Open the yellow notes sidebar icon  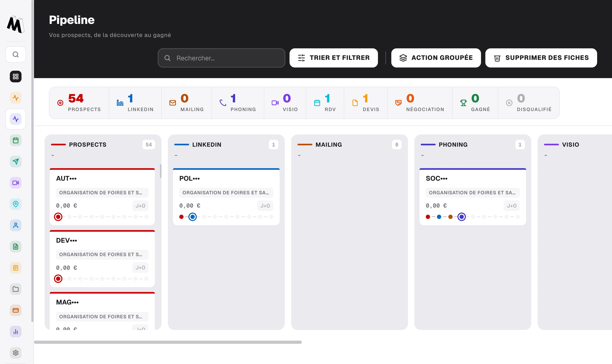click(16, 268)
